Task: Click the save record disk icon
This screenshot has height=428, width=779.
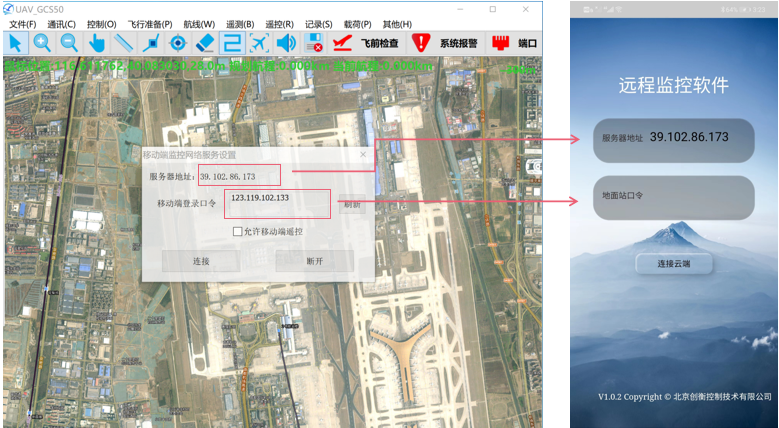Action: click(313, 43)
